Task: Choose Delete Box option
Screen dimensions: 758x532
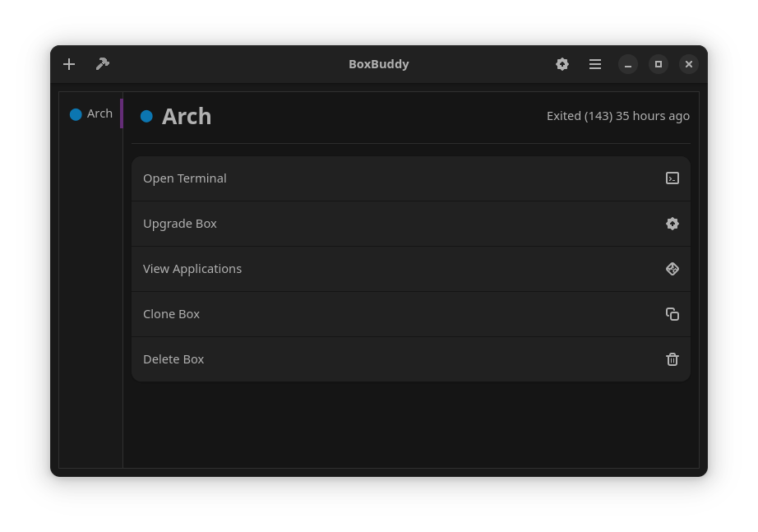Action: click(411, 359)
